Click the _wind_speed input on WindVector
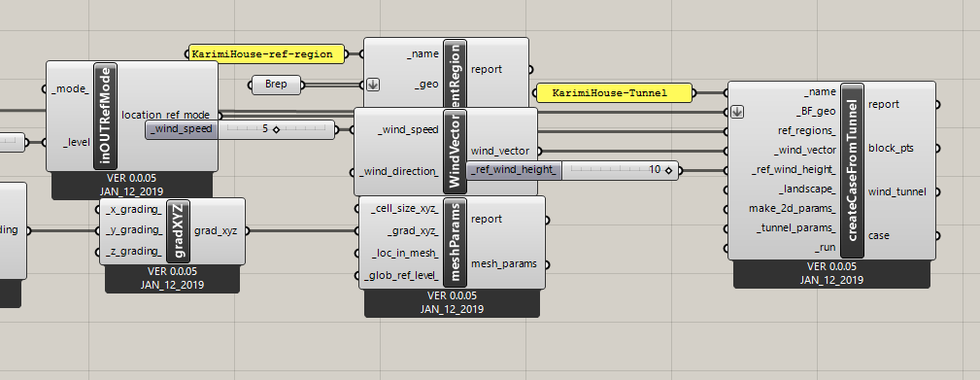The width and height of the screenshot is (980, 380). pyautogui.click(x=408, y=130)
